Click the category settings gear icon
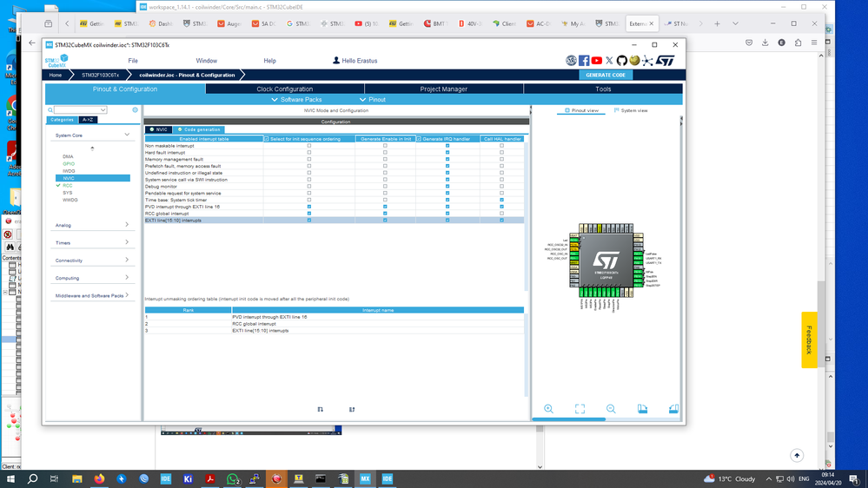The image size is (868, 488). click(135, 110)
